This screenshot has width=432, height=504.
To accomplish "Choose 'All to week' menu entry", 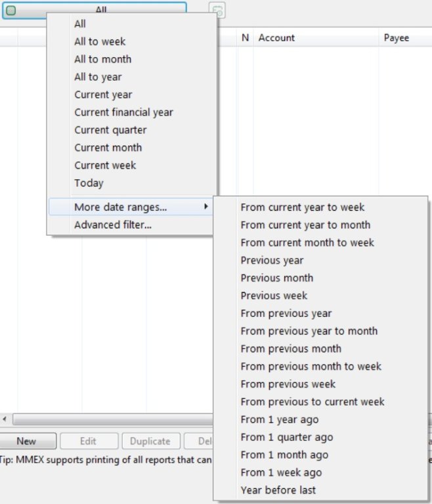I will point(132,41).
